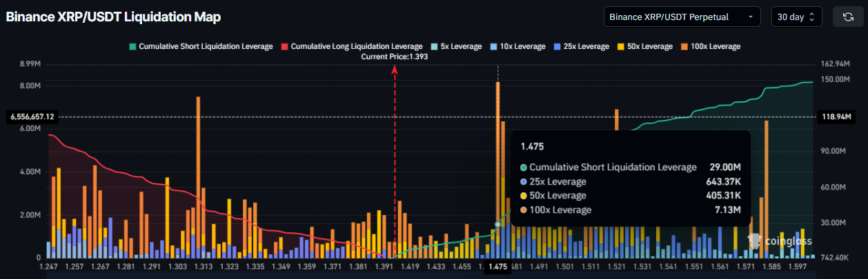Click the refresh icon button
The width and height of the screenshot is (868, 279).
[848, 17]
